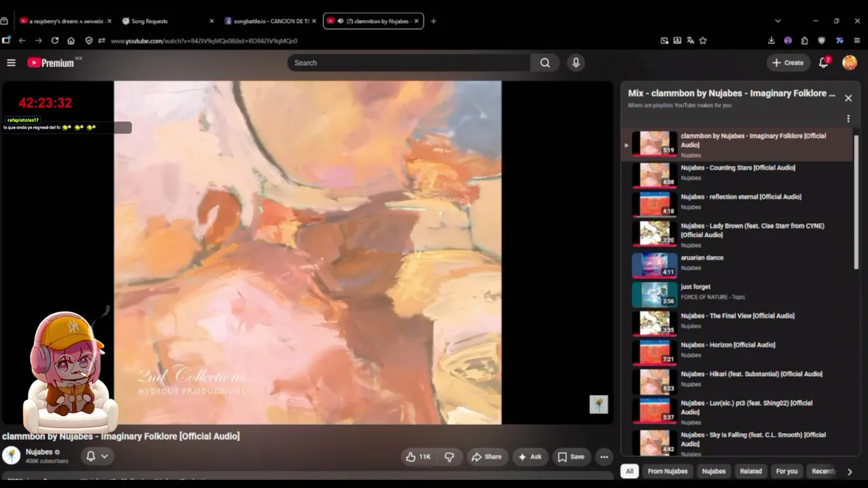Screen dimensions: 868x488
Task: Select the 'Nujabes' filter chip
Action: 713,471
